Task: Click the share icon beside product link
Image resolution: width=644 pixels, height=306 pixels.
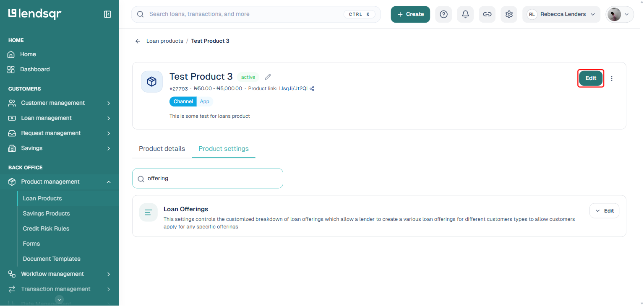Action: coord(312,88)
